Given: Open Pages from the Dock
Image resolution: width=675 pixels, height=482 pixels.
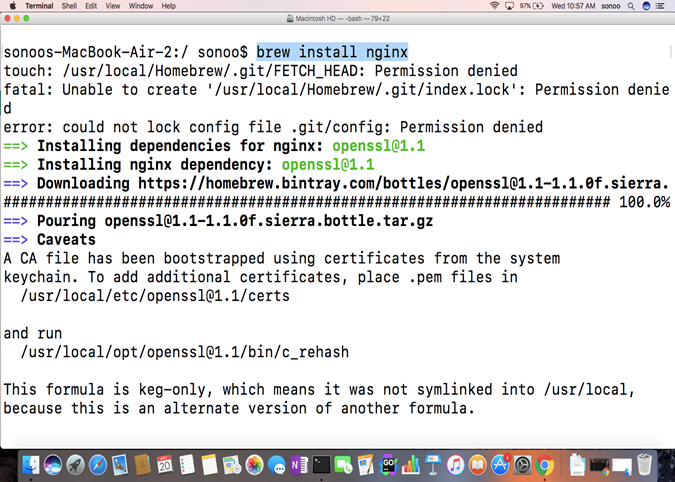Looking at the screenshot, I should [366, 465].
